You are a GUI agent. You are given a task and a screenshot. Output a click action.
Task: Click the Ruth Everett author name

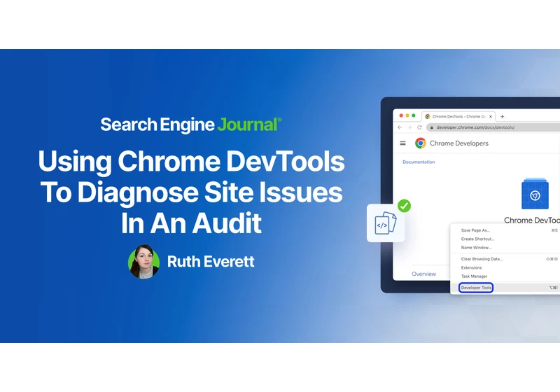coord(211,262)
